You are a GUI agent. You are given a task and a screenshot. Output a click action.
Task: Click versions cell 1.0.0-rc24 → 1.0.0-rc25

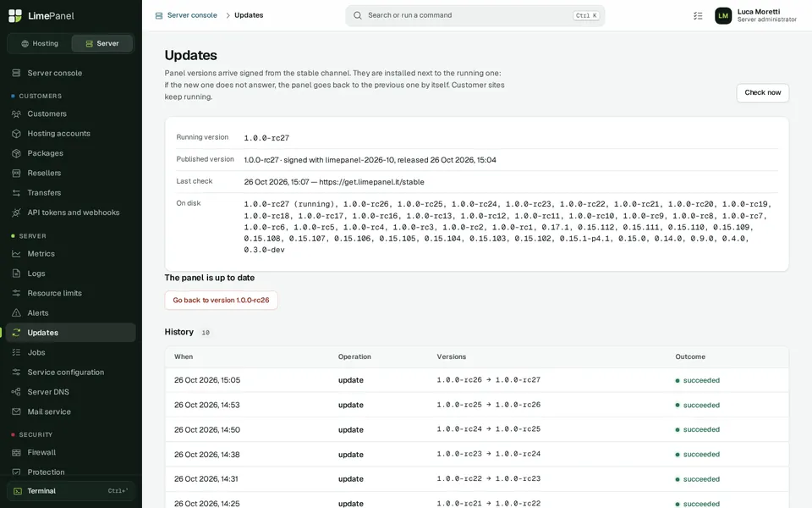[x=488, y=429]
